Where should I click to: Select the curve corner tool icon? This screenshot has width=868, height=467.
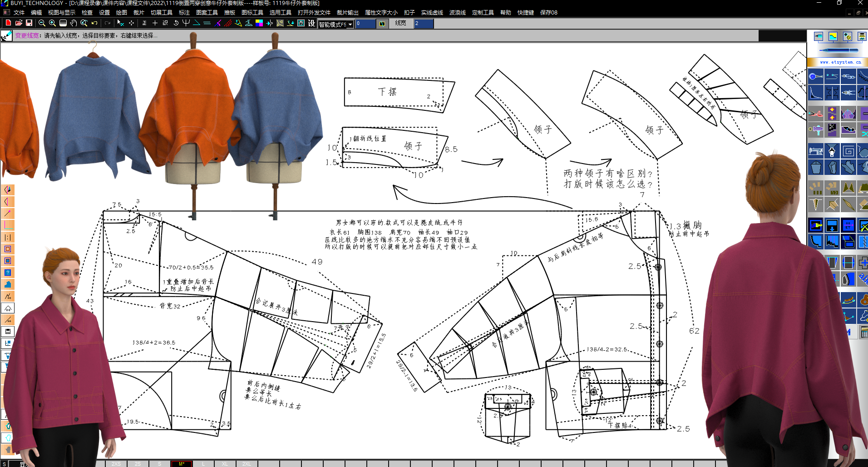click(815, 93)
